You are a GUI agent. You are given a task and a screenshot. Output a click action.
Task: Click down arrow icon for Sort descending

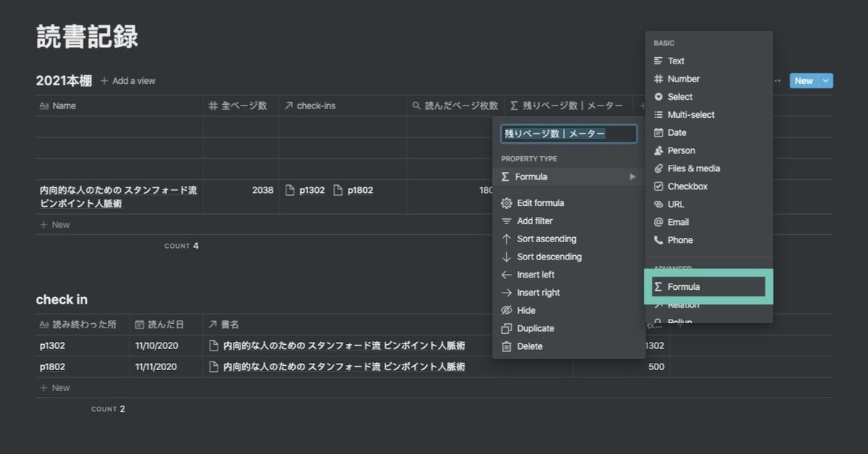click(506, 257)
